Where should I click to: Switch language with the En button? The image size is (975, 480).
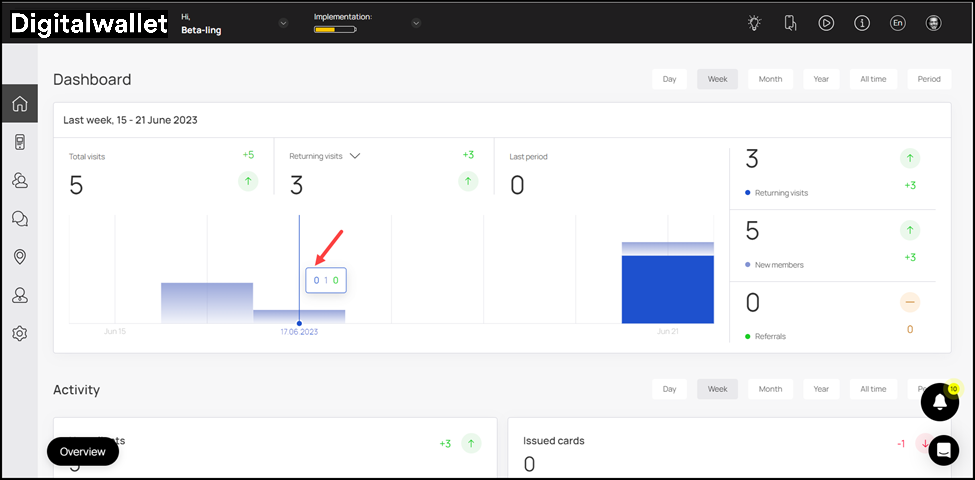[x=897, y=23]
